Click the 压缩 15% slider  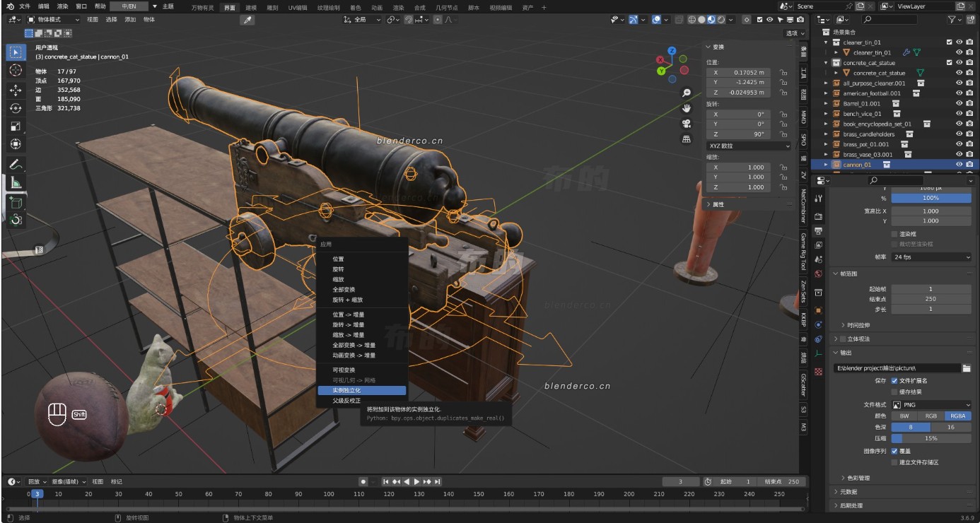pos(931,438)
